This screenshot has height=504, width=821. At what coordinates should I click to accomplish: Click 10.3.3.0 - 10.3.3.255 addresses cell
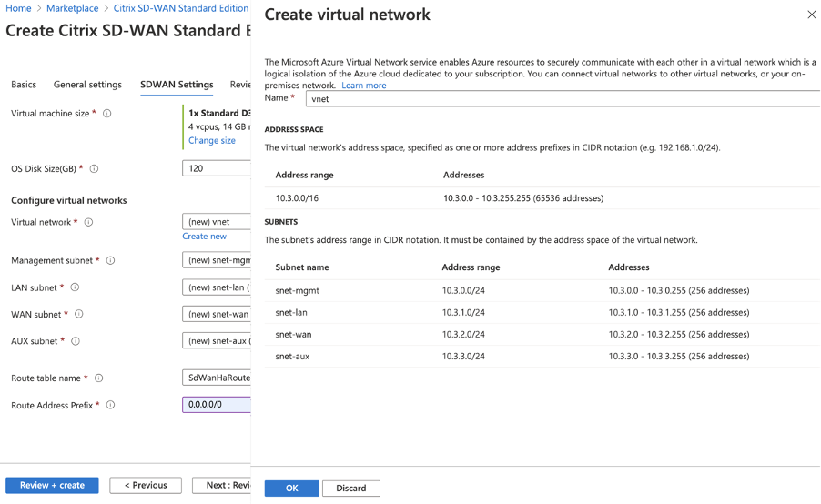tap(679, 357)
